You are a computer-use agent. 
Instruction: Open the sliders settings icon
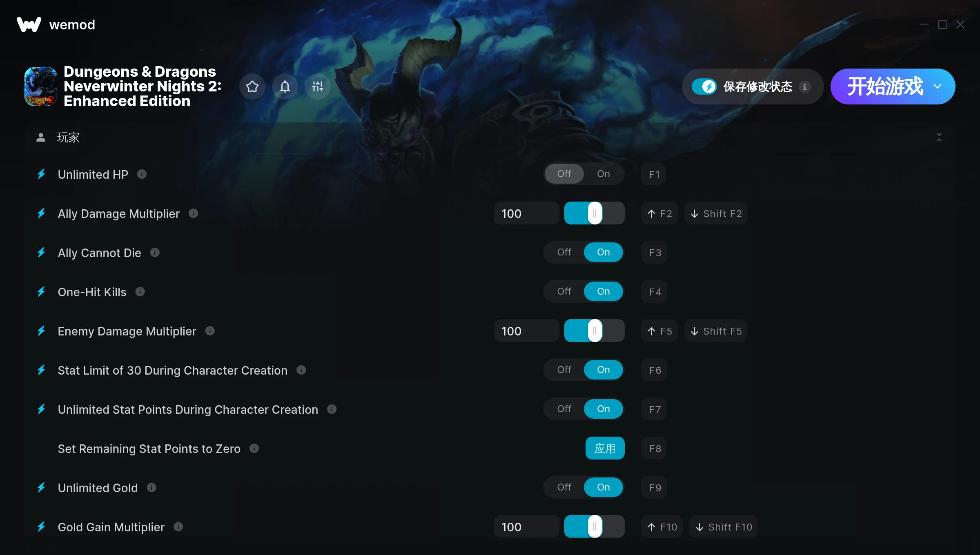[x=318, y=87]
